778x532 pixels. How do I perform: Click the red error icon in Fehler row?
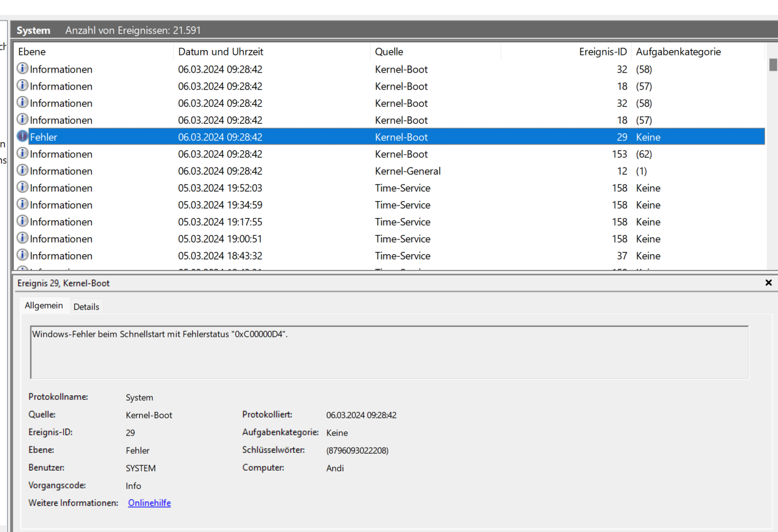[22, 136]
